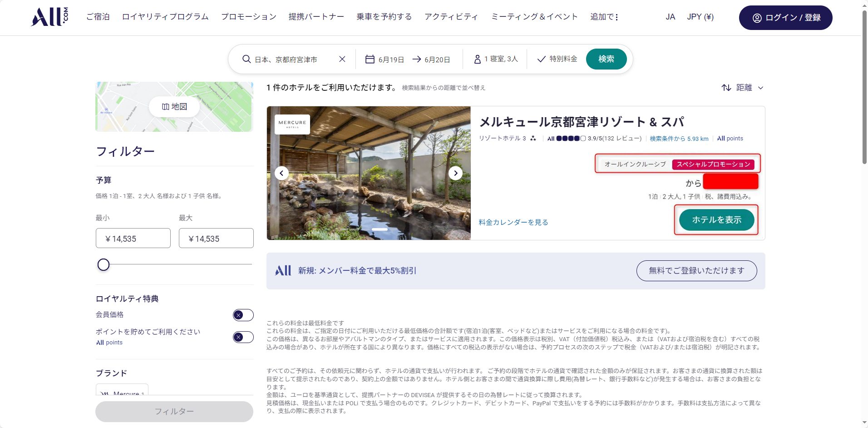Click the map icon on the 地図 button

[x=165, y=107]
